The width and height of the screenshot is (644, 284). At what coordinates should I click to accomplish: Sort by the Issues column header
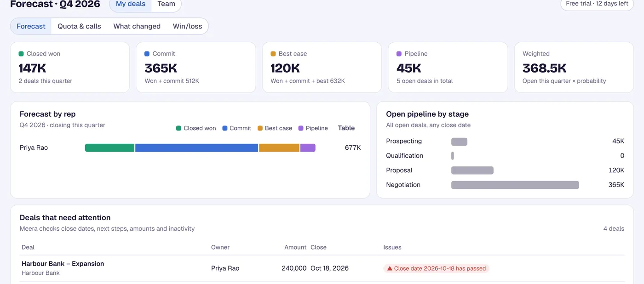pos(392,247)
